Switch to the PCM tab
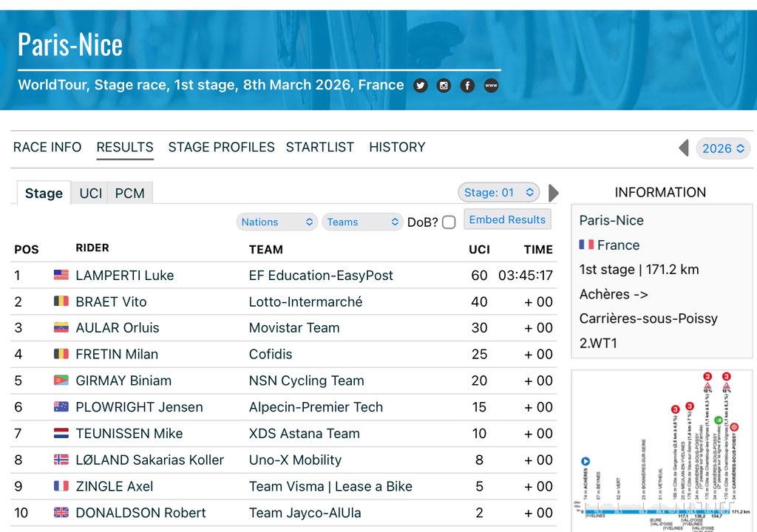The height and width of the screenshot is (532, 757). [129, 194]
